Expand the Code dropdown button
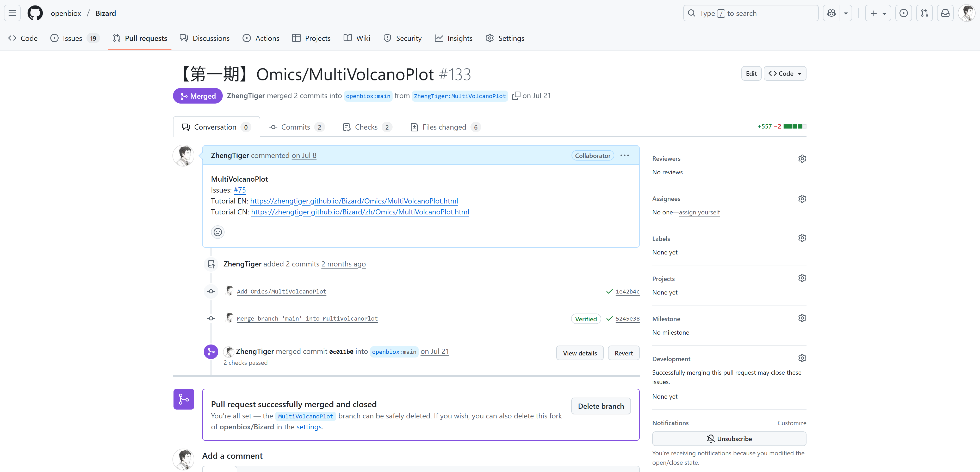This screenshot has width=980, height=472. (x=785, y=73)
